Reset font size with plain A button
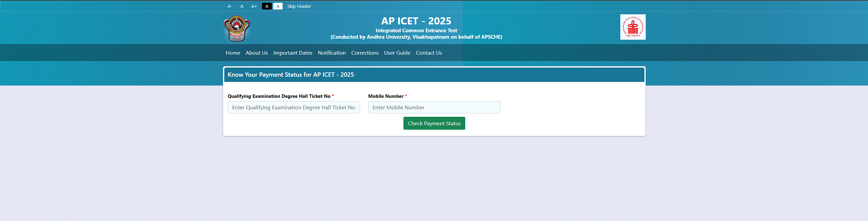This screenshot has height=221, width=868. pos(242,6)
